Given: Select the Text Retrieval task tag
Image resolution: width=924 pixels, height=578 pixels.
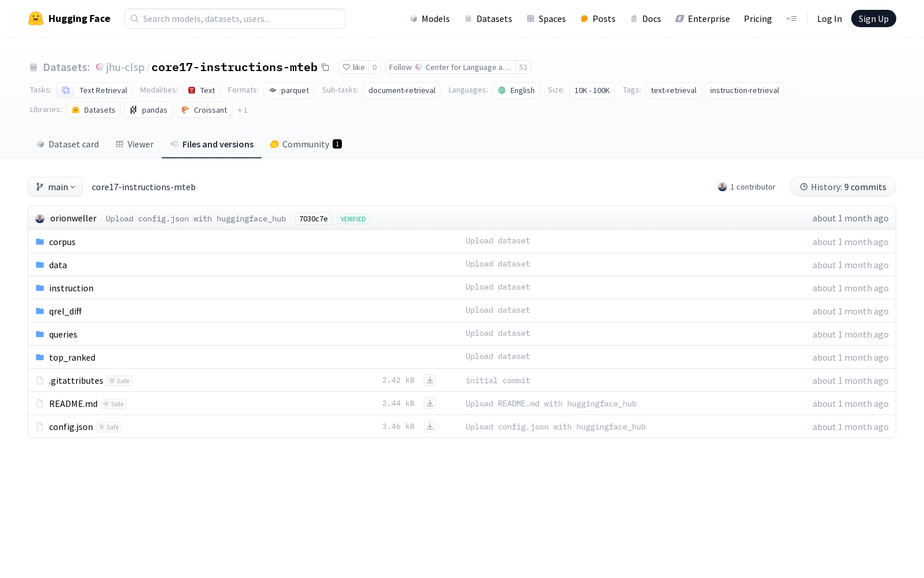Looking at the screenshot, I should point(95,91).
